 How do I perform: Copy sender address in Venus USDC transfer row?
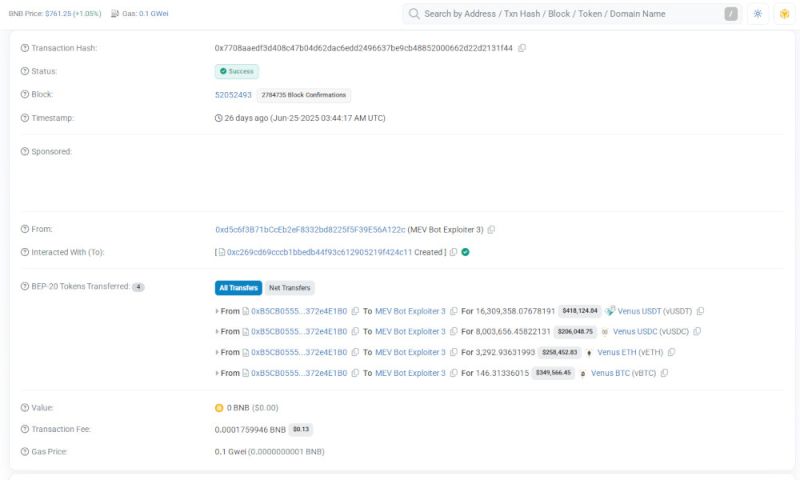pyautogui.click(x=355, y=332)
